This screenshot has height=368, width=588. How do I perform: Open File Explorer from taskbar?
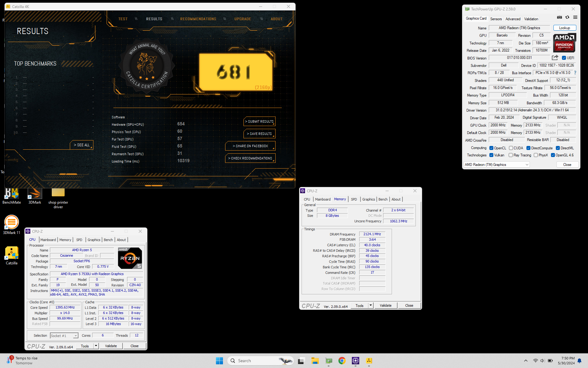[x=315, y=361]
